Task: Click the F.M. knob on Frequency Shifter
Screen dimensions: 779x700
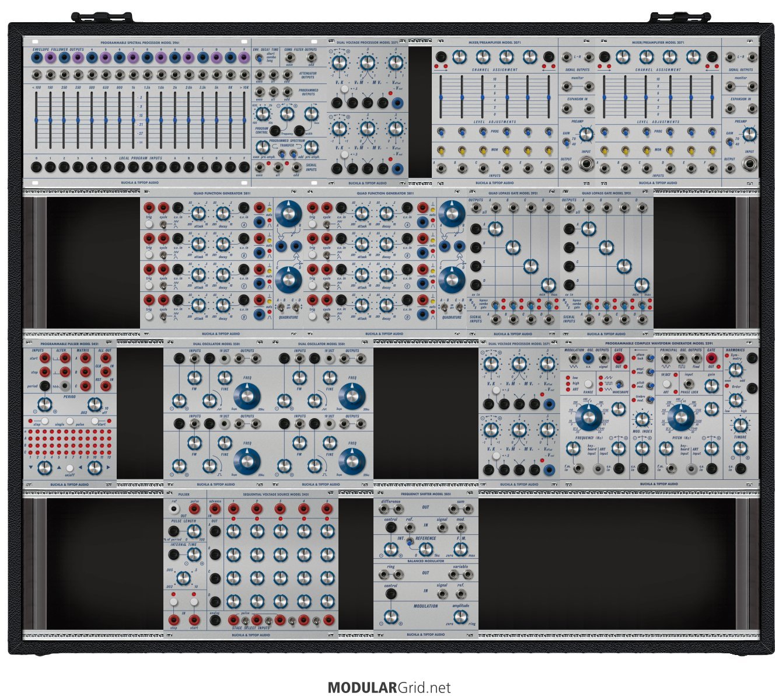Action: click(460, 550)
